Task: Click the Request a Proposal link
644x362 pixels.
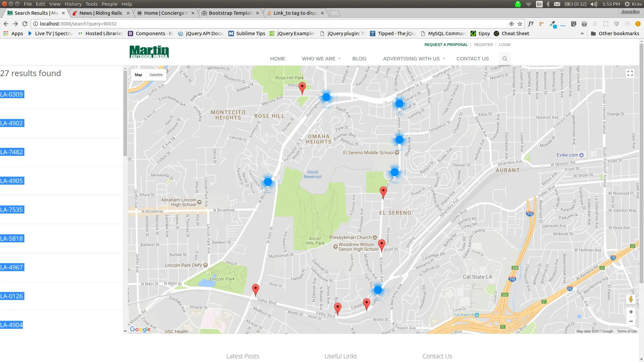Action: pos(446,45)
